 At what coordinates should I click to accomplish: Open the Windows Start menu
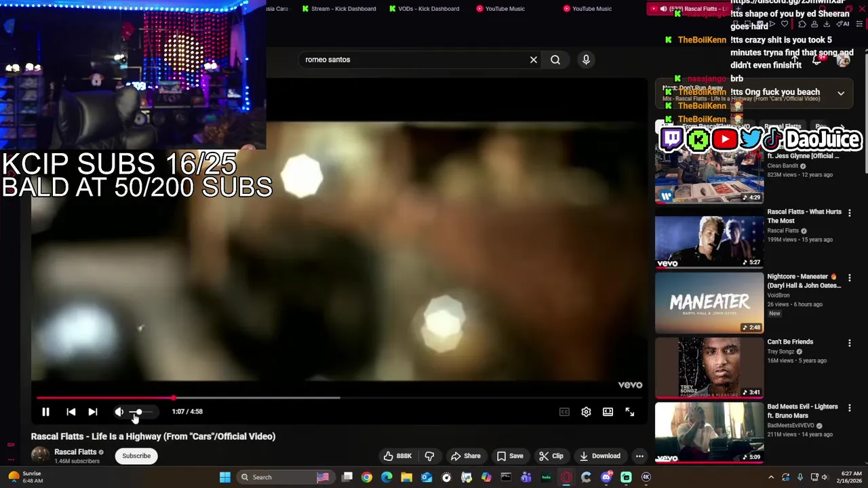point(225,477)
